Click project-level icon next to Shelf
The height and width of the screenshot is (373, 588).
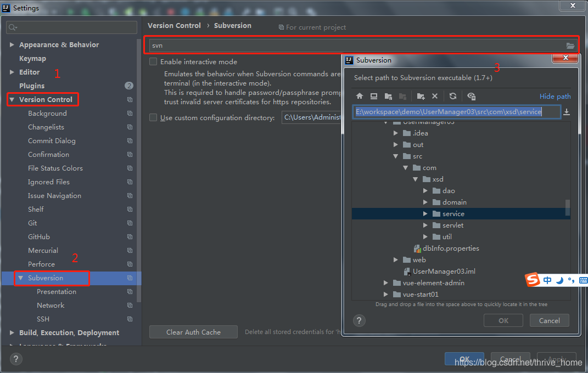[130, 210]
